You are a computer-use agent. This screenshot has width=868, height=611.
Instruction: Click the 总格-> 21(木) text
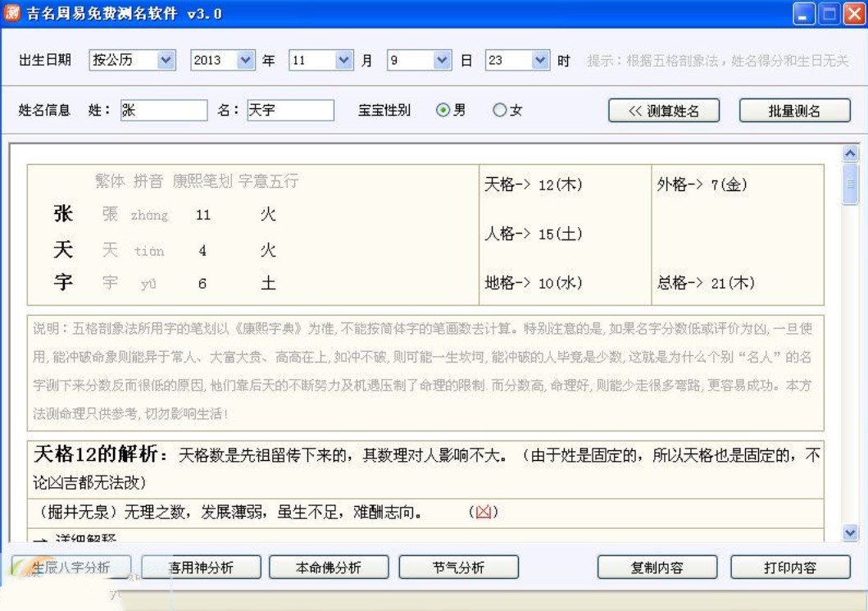tap(706, 282)
